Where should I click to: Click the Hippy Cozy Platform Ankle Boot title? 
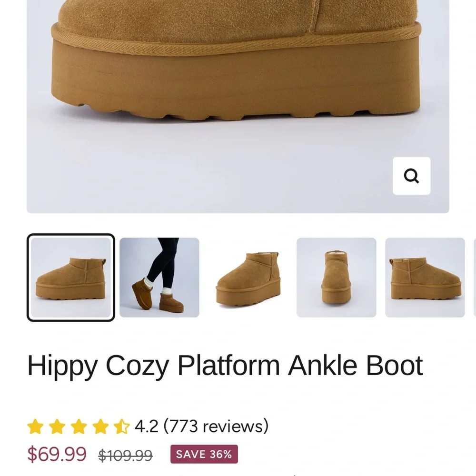(225, 366)
